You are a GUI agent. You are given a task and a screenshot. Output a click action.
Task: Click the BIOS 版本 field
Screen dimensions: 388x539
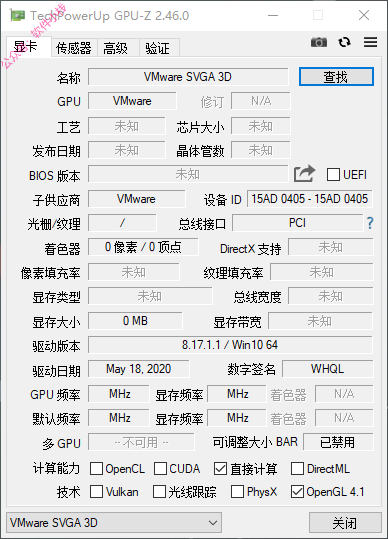[x=188, y=174]
